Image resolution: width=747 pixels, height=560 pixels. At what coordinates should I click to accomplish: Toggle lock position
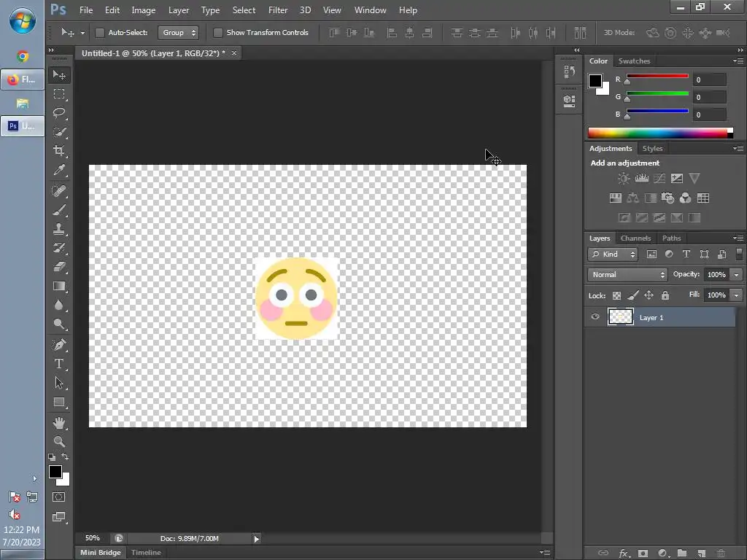[x=649, y=296]
